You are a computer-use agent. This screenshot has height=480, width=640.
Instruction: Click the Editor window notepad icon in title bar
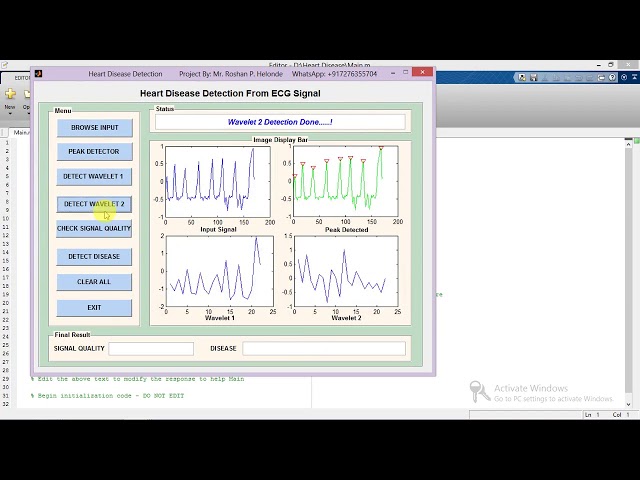pyautogui.click(x=4, y=65)
